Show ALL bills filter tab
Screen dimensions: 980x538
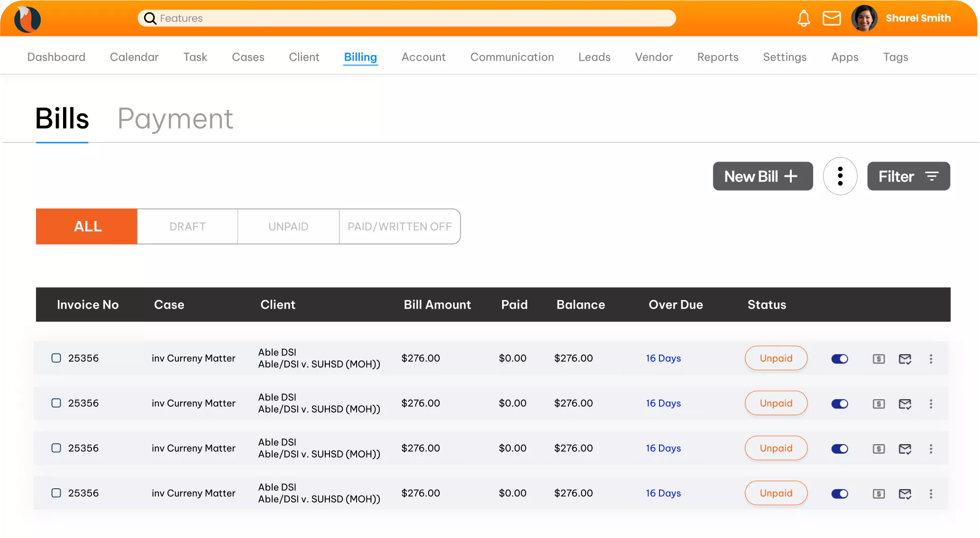pyautogui.click(x=86, y=227)
